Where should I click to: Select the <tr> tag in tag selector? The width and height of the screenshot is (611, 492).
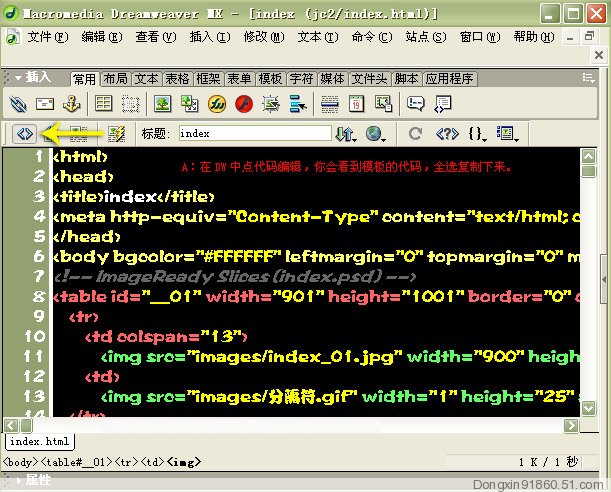pyautogui.click(x=127, y=462)
